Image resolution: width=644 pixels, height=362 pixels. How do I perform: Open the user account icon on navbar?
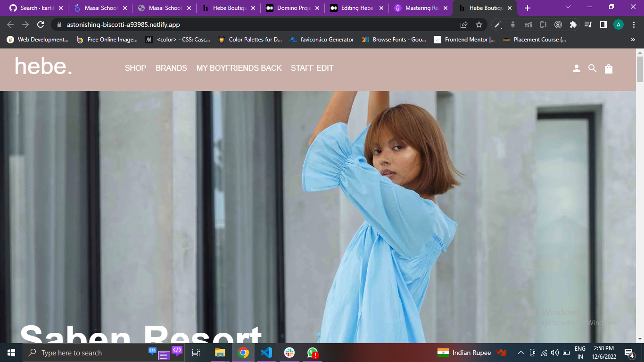tap(576, 68)
